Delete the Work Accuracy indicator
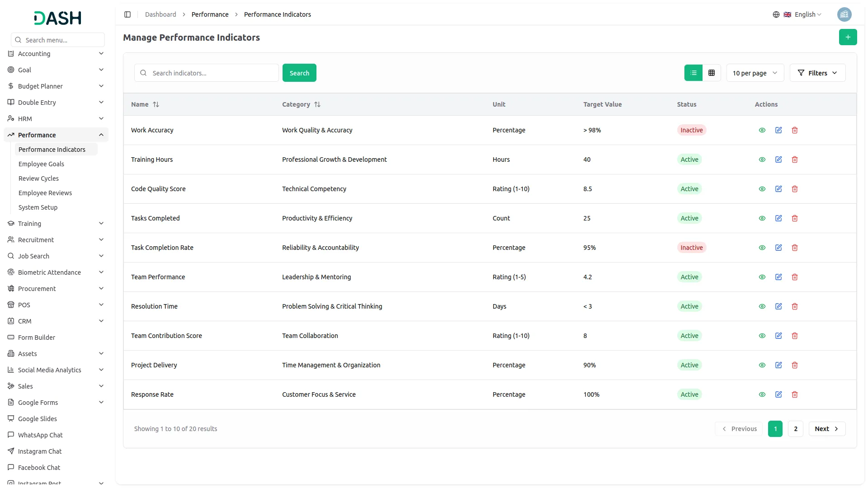The image size is (868, 488). tap(794, 130)
